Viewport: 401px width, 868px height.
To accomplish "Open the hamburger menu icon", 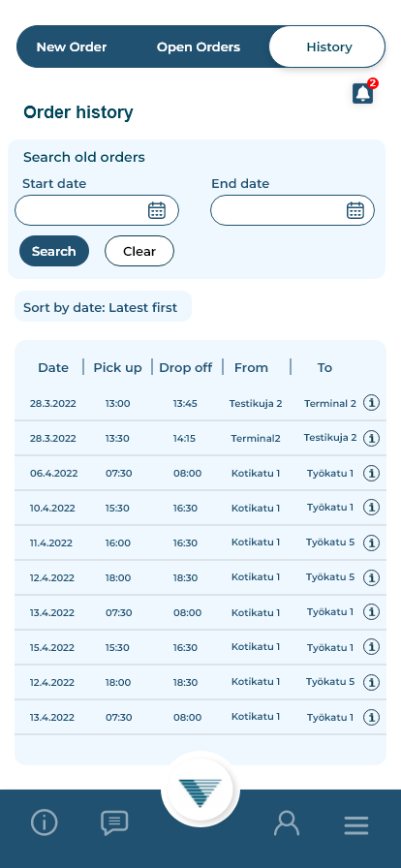I will [x=356, y=825].
